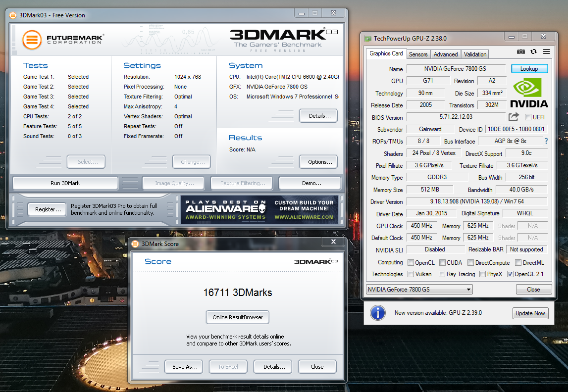Click Save As in score dialog

click(184, 367)
